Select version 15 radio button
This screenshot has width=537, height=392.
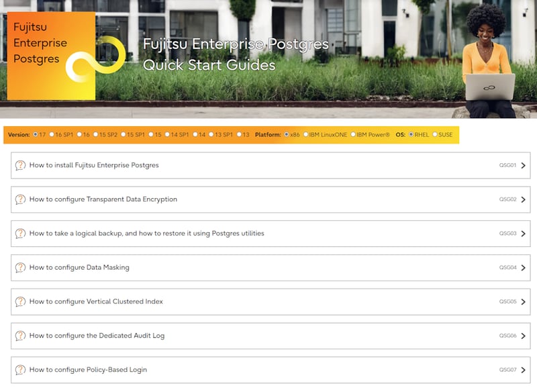point(151,134)
